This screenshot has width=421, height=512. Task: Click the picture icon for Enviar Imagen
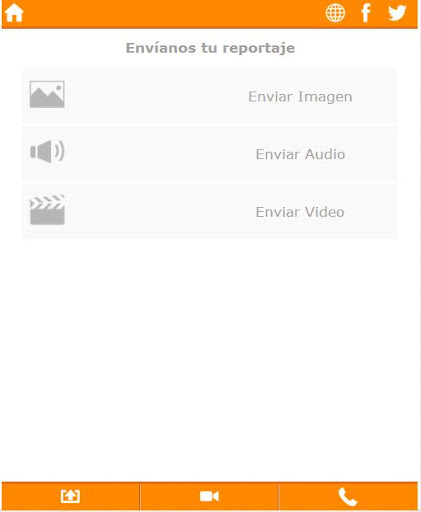click(47, 94)
